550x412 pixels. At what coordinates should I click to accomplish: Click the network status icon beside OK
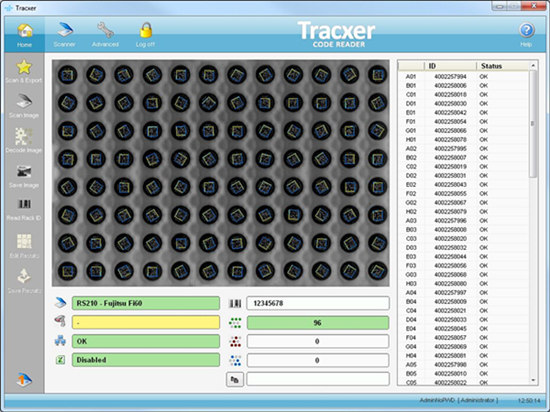tap(60, 340)
